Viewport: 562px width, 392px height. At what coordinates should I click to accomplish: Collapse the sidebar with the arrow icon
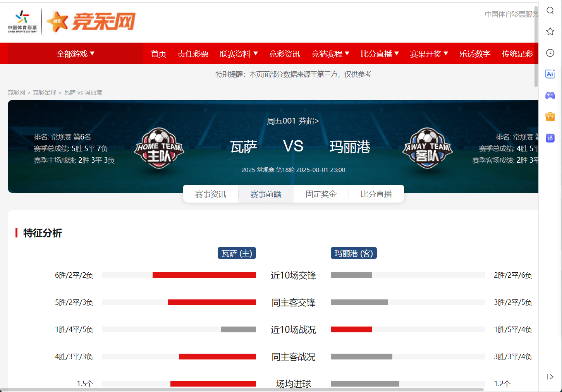point(550,377)
